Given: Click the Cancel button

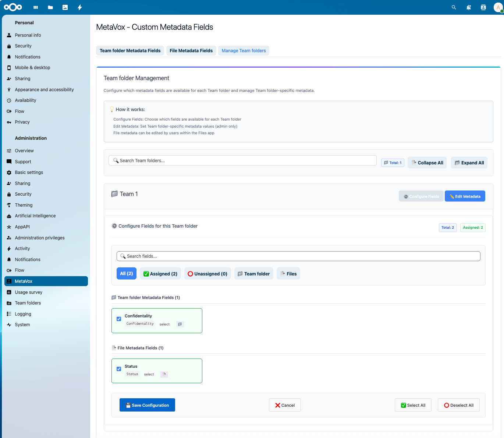Looking at the screenshot, I should pyautogui.click(x=285, y=405).
